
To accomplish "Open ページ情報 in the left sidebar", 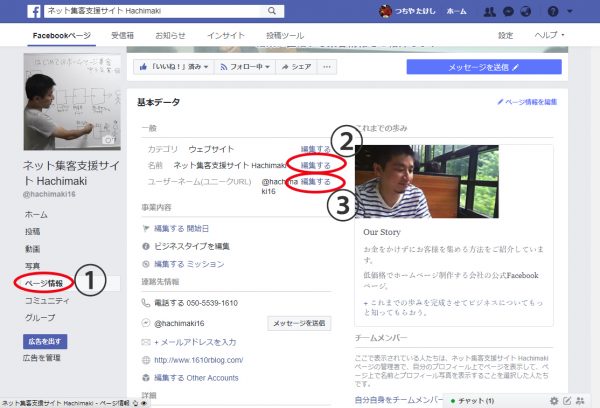I will (44, 283).
